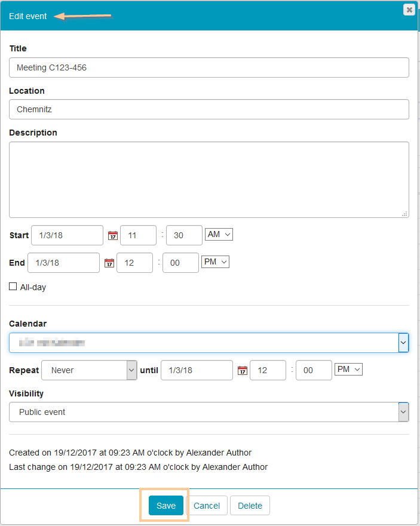Delete this event
Screen dimensions: 420x526
[x=250, y=506]
